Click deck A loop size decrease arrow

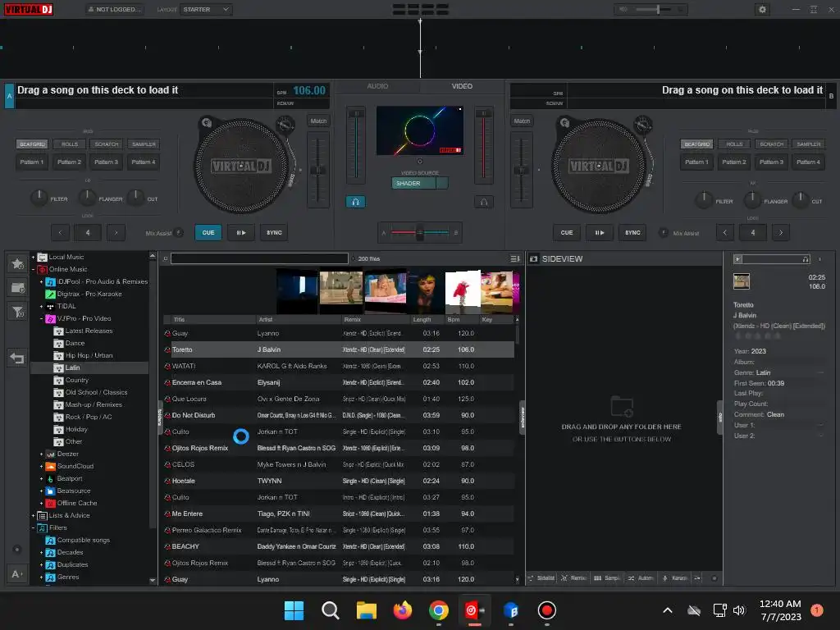point(60,232)
